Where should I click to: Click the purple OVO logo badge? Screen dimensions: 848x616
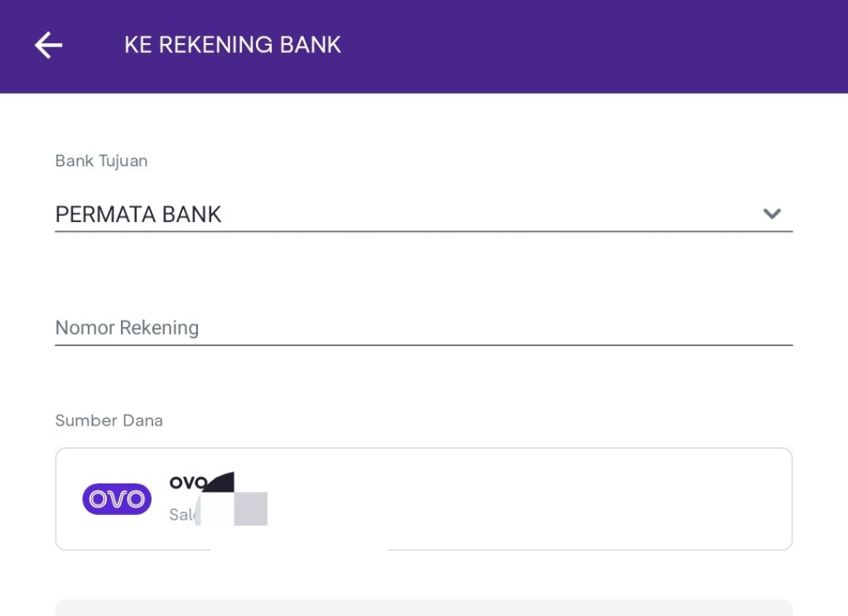[x=117, y=498]
